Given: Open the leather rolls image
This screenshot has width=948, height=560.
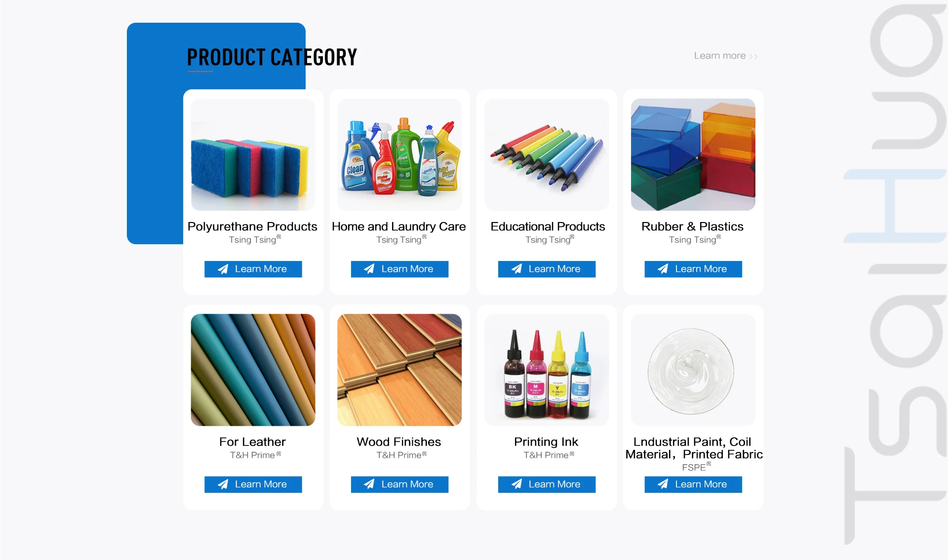Looking at the screenshot, I should point(253,370).
